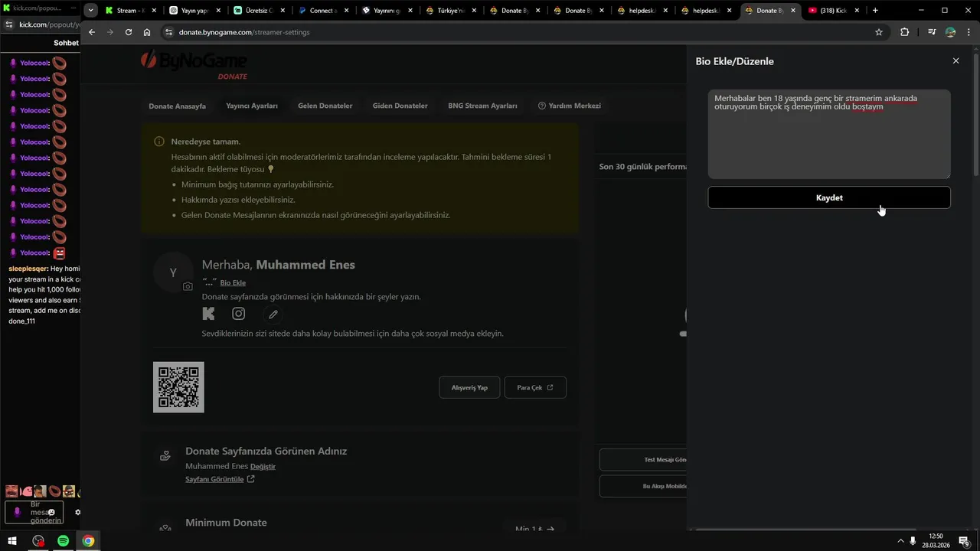980x551 pixels.
Task: Switch to the Türkiye'nin tab
Action: click(x=451, y=11)
